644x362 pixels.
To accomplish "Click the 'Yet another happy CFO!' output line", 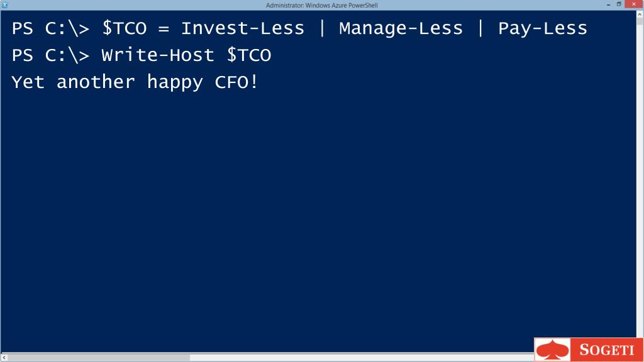I will pos(135,82).
